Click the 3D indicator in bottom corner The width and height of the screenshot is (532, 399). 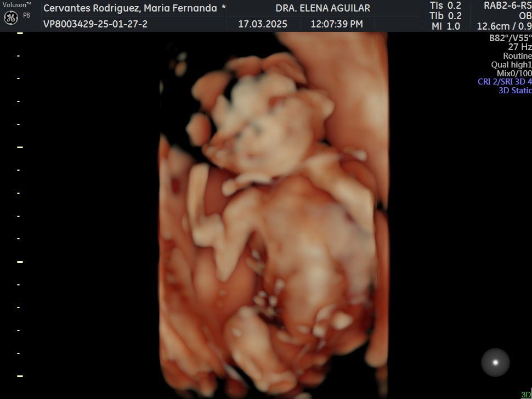click(x=525, y=394)
